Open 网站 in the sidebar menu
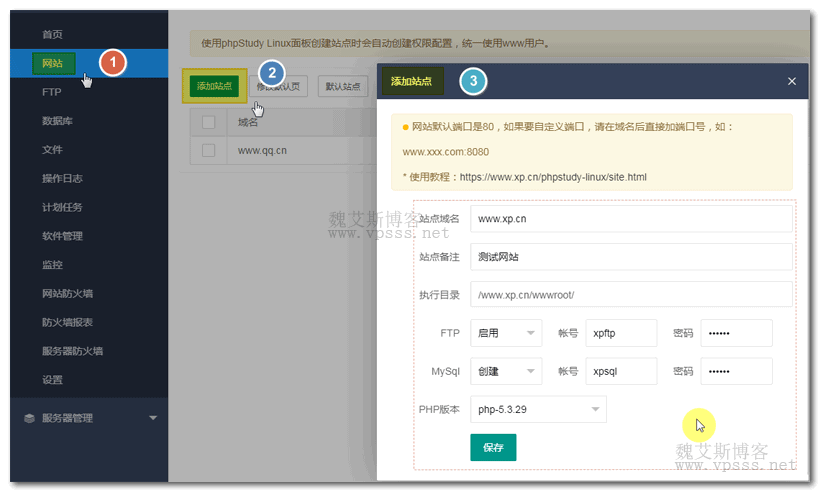821x493 pixels. (x=52, y=63)
